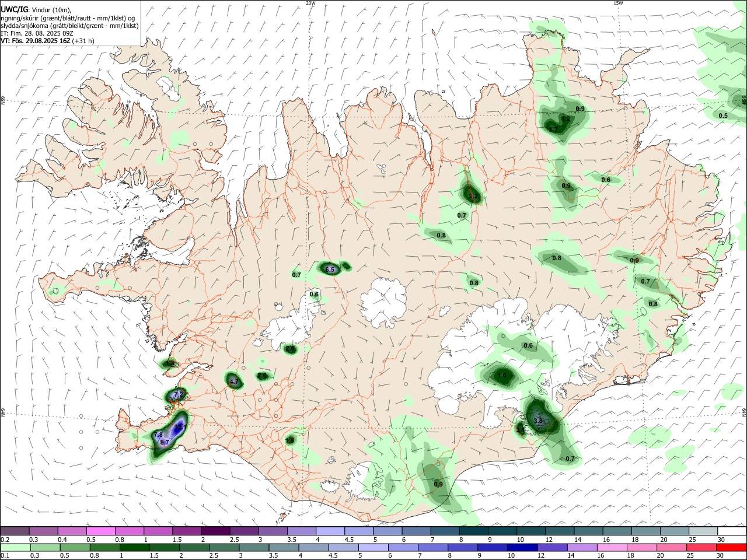Click the white swatch after 30 in upper legend
The height and width of the screenshot is (560, 747).
point(732,531)
